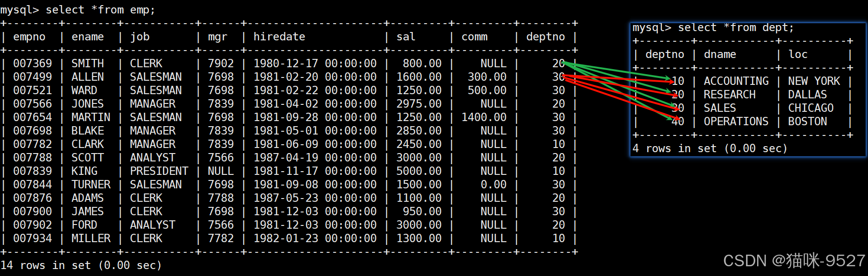Click department name OPERATIONS
Image resolution: width=868 pixels, height=276 pixels.
coord(736,121)
